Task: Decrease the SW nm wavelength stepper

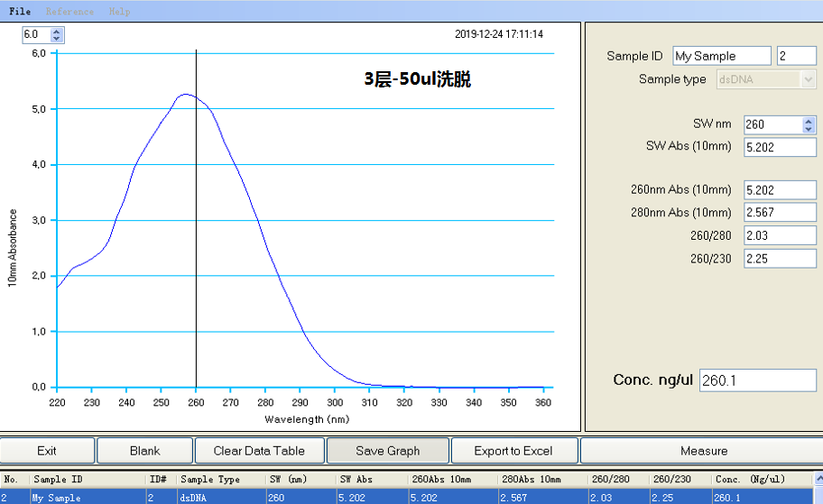Action: [809, 129]
